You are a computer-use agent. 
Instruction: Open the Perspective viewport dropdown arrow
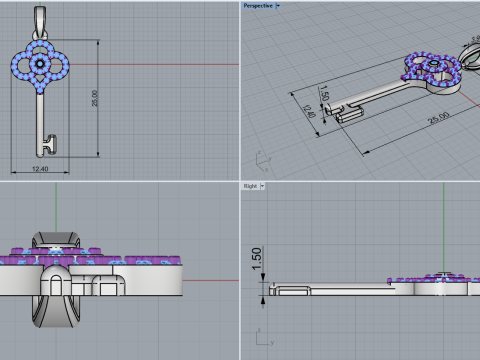click(x=278, y=6)
